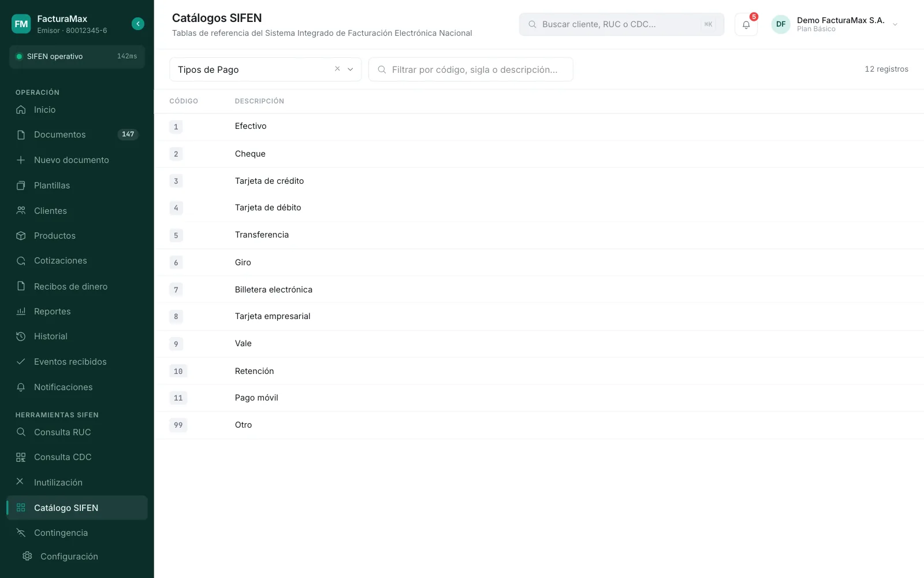This screenshot has width=924, height=578.
Task: Expand the Tipos de Pago dropdown
Action: pos(350,69)
